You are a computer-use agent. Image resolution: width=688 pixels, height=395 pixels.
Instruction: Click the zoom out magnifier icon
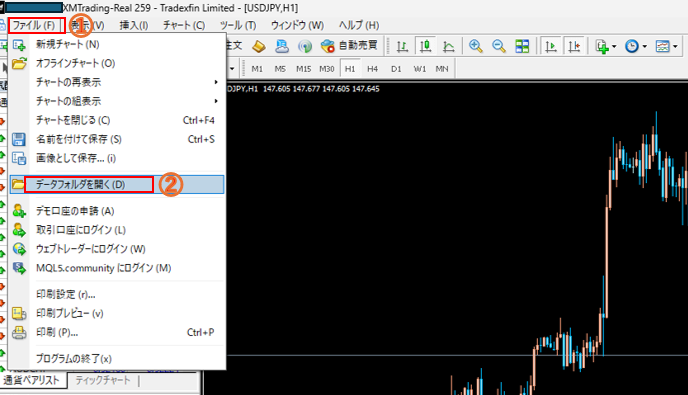(x=499, y=46)
